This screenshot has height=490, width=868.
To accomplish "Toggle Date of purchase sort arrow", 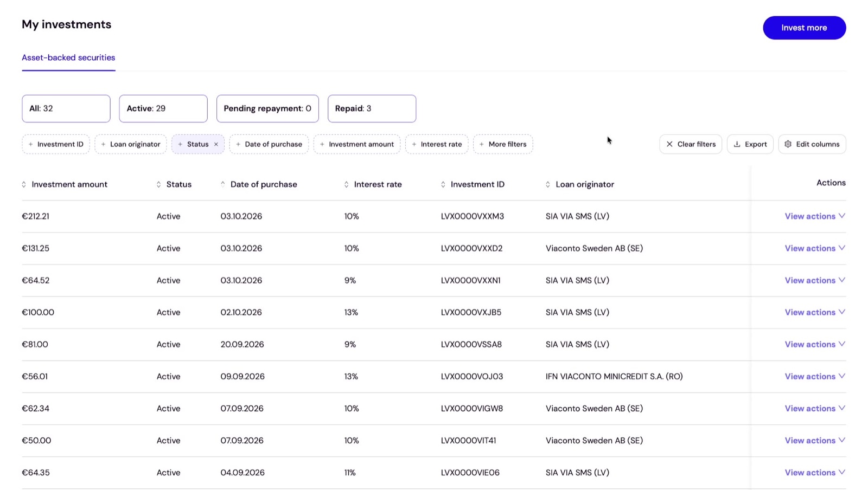I will click(x=222, y=184).
